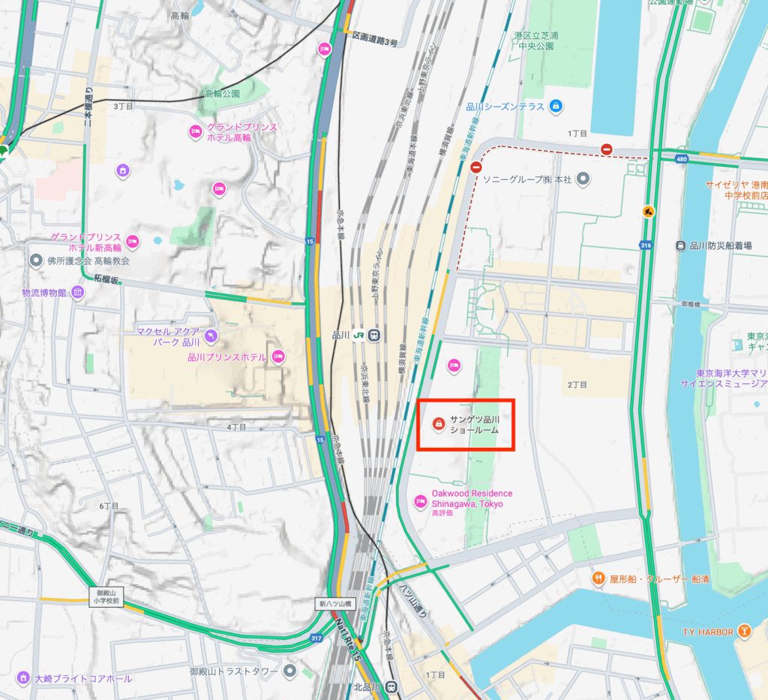
Task: Open the 品川シーズンテラス blue shopping pin
Action: [556, 106]
